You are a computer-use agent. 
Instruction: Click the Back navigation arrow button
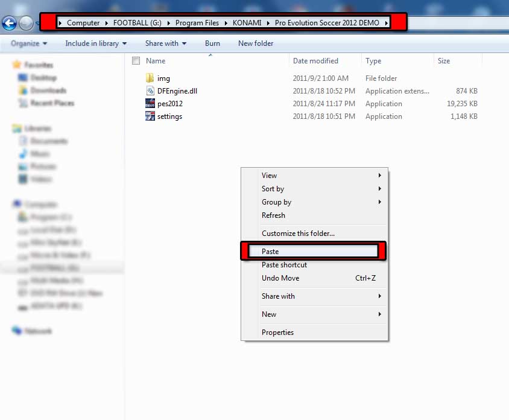[9, 24]
